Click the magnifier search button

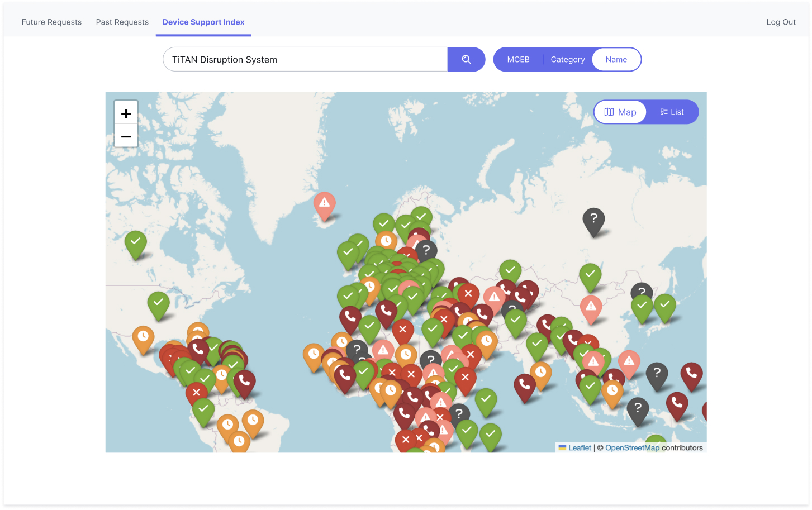[x=466, y=60]
